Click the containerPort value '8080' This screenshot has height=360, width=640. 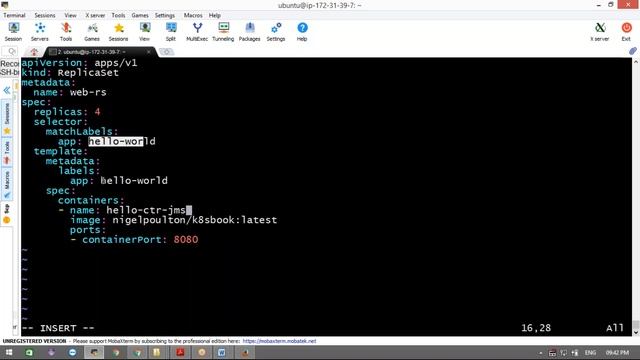(186, 240)
